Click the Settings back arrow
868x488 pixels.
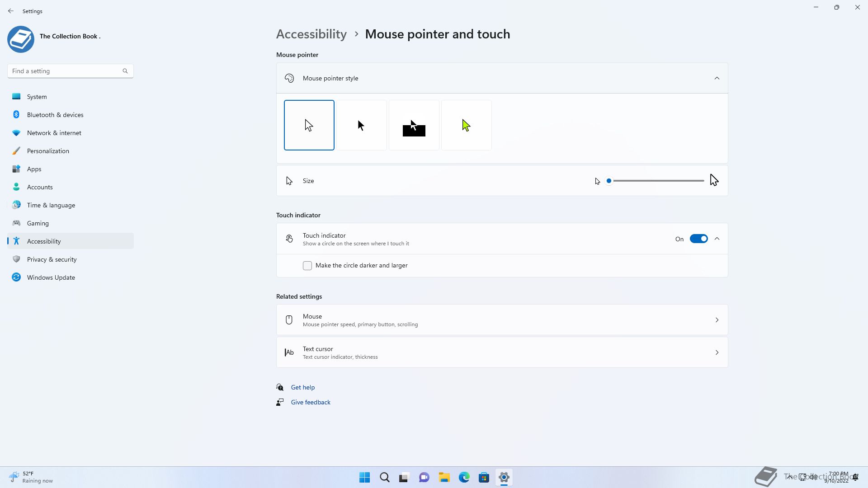(x=11, y=11)
